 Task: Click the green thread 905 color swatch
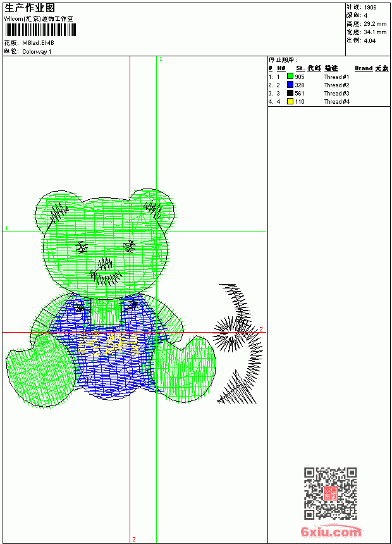point(290,77)
